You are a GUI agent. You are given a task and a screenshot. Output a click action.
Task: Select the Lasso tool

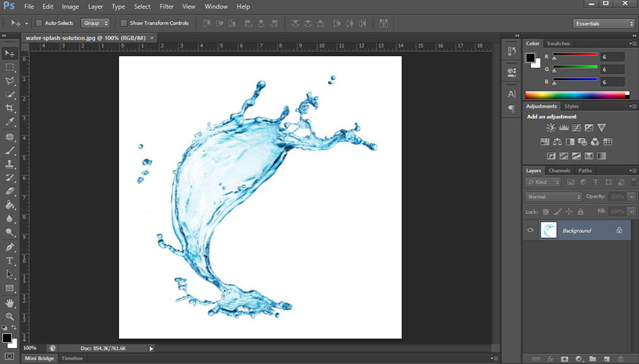pyautogui.click(x=9, y=81)
